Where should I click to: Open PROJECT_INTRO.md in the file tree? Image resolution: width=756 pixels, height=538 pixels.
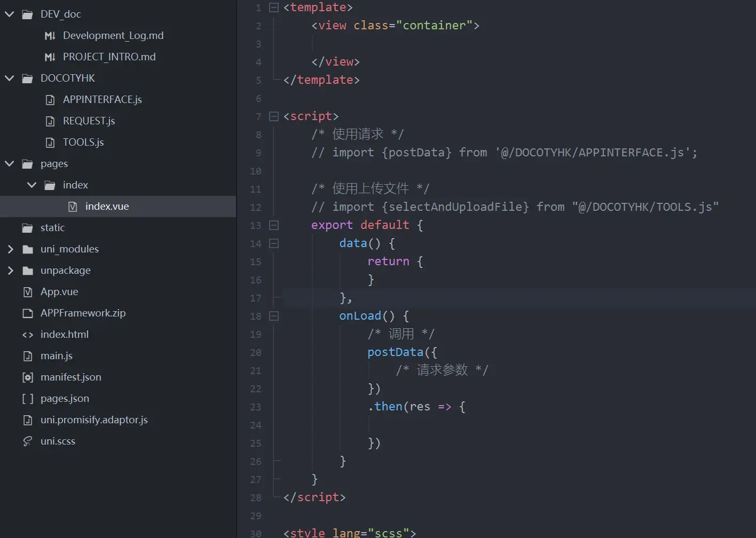pos(109,57)
